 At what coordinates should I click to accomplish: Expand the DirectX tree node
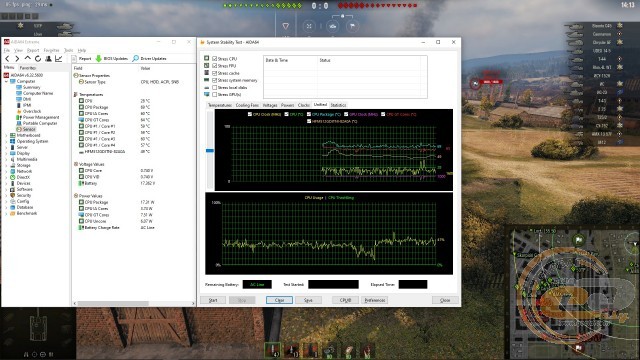[x=7, y=177]
